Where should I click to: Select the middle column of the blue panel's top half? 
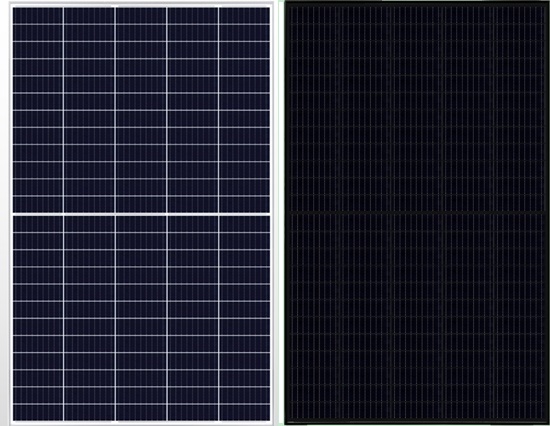pos(141,110)
